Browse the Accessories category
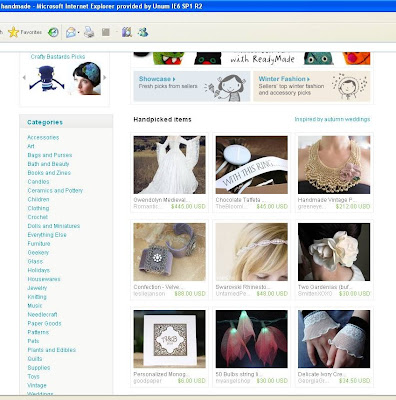Screen dimensions: 396x400 [x=43, y=137]
